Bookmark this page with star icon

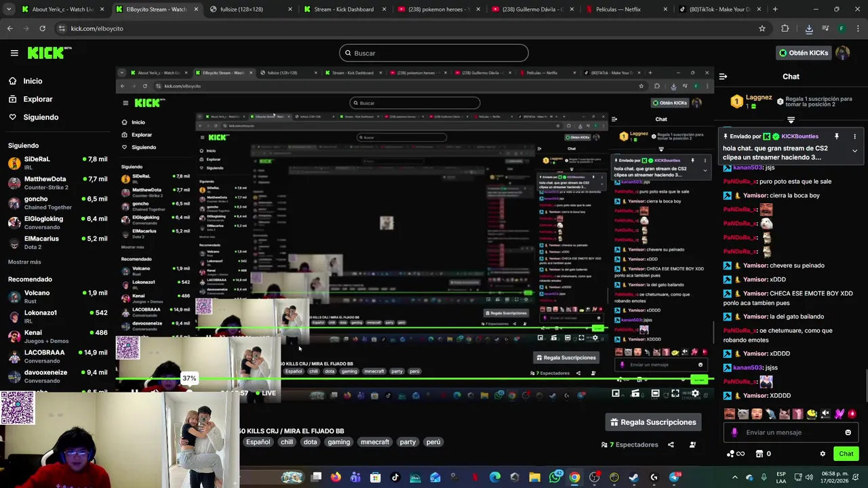[762, 28]
